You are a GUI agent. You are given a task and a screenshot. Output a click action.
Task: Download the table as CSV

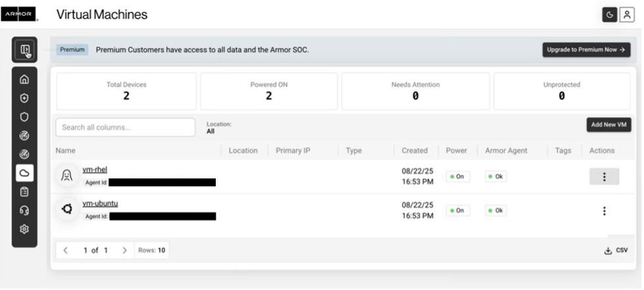616,251
